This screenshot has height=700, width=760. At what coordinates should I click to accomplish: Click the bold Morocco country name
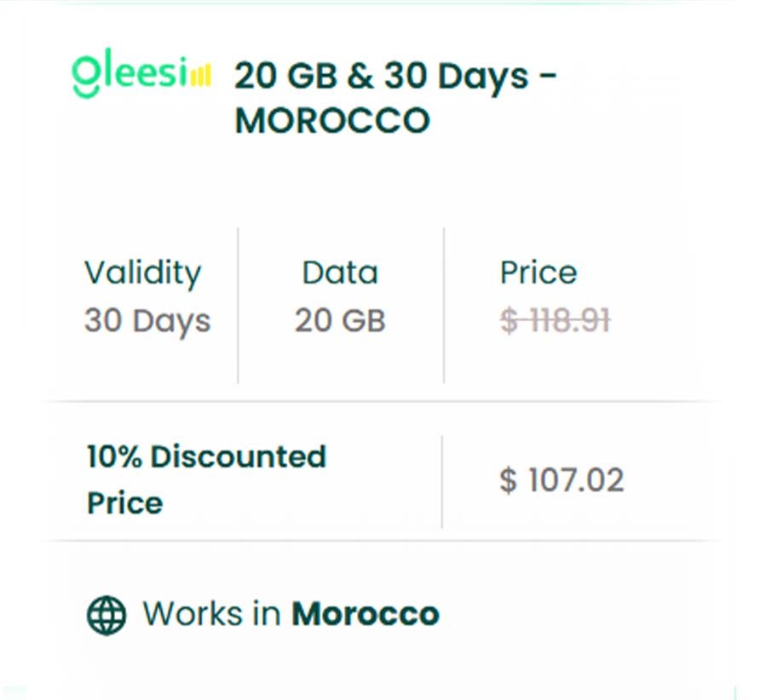point(366,614)
